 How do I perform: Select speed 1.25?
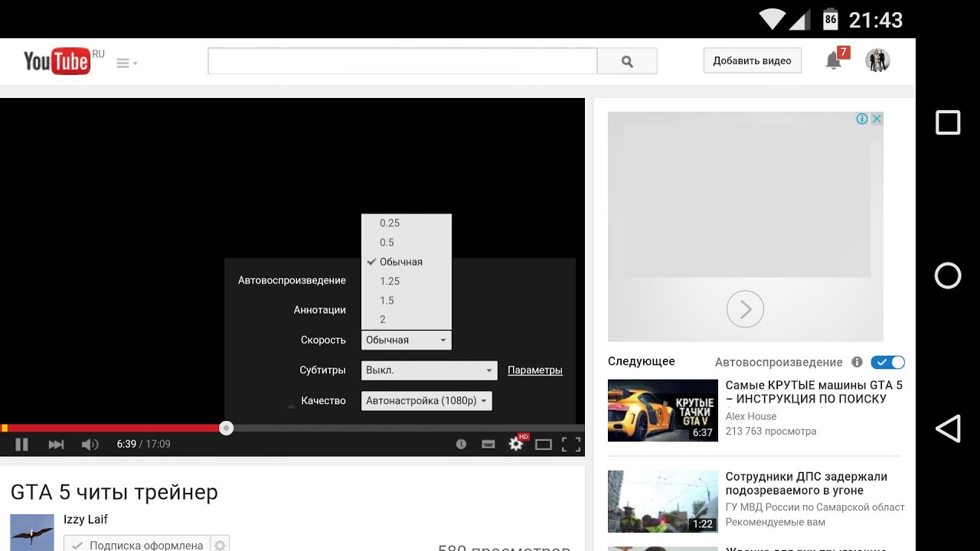pyautogui.click(x=407, y=281)
